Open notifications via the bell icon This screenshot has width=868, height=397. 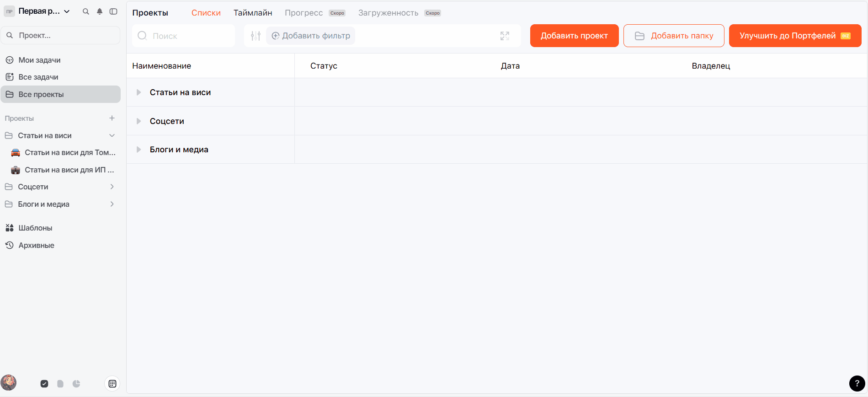pyautogui.click(x=100, y=11)
